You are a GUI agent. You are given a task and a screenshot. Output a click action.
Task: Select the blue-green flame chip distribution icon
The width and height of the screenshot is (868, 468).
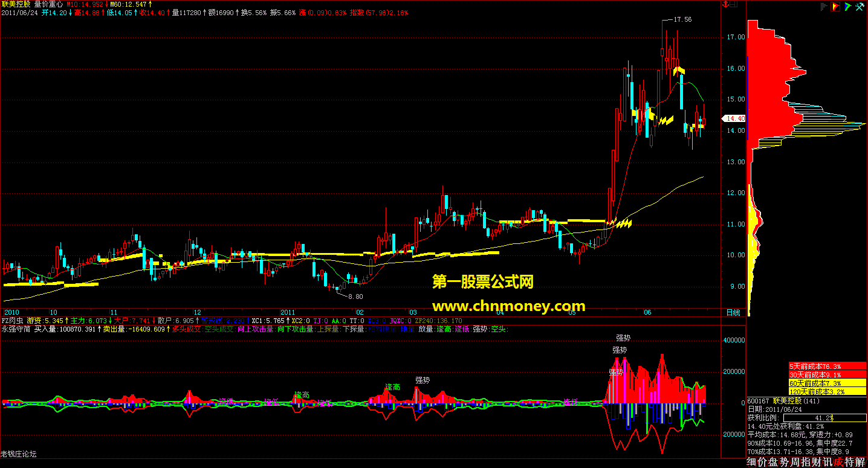tap(848, 7)
